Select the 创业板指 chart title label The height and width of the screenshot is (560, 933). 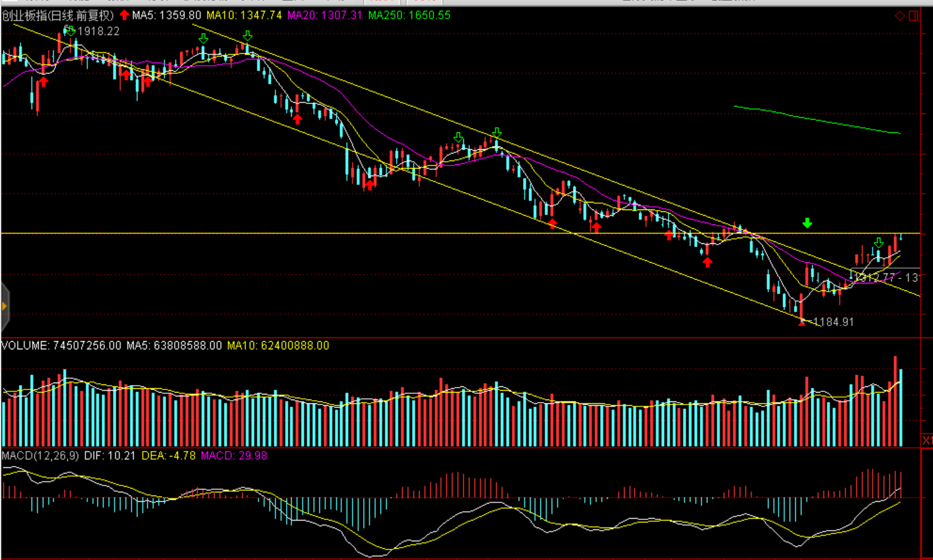click(x=58, y=15)
